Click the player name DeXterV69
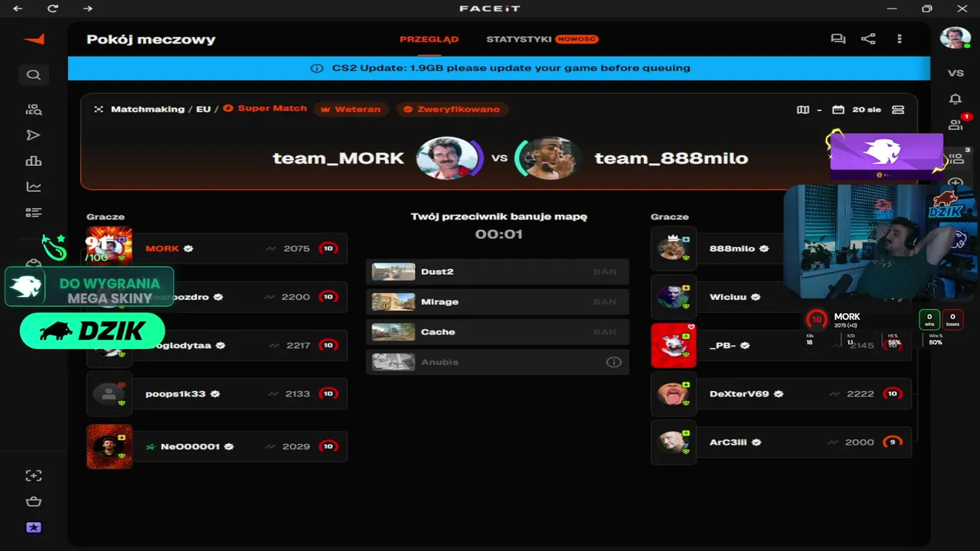The image size is (980, 551). pyautogui.click(x=739, y=394)
